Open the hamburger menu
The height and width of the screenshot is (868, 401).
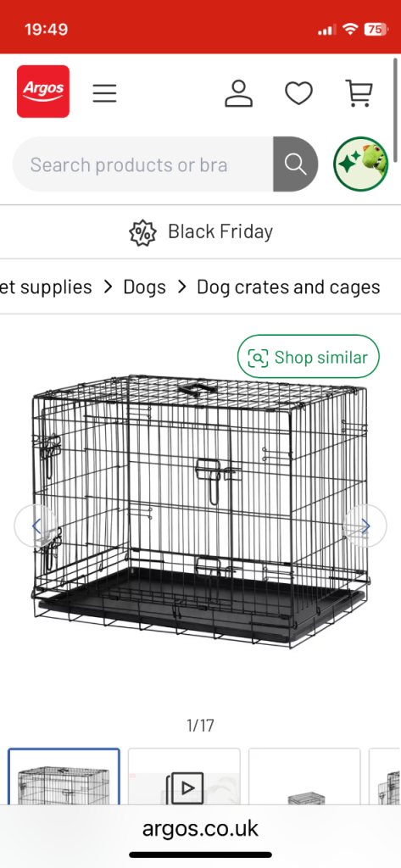pos(104,93)
